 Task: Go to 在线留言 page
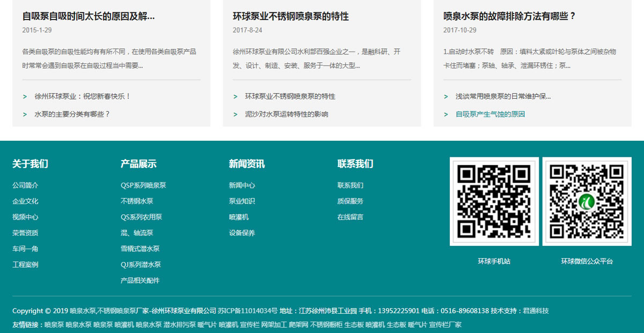pos(350,217)
